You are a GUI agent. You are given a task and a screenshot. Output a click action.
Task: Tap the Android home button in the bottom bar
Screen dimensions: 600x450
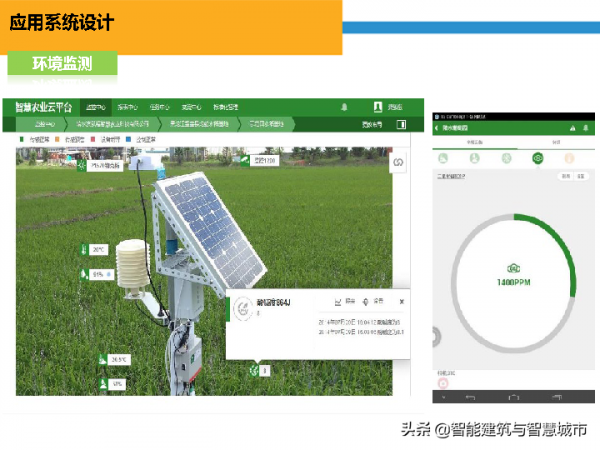click(x=514, y=397)
